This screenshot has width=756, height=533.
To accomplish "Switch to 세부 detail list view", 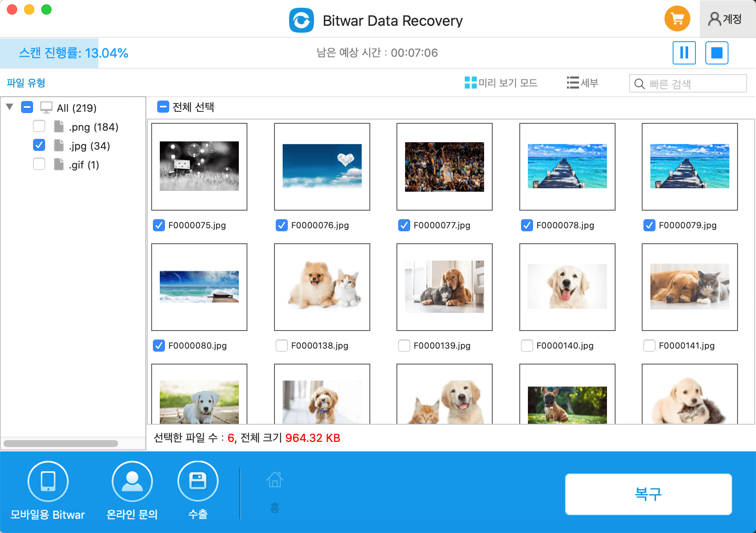I will (582, 83).
